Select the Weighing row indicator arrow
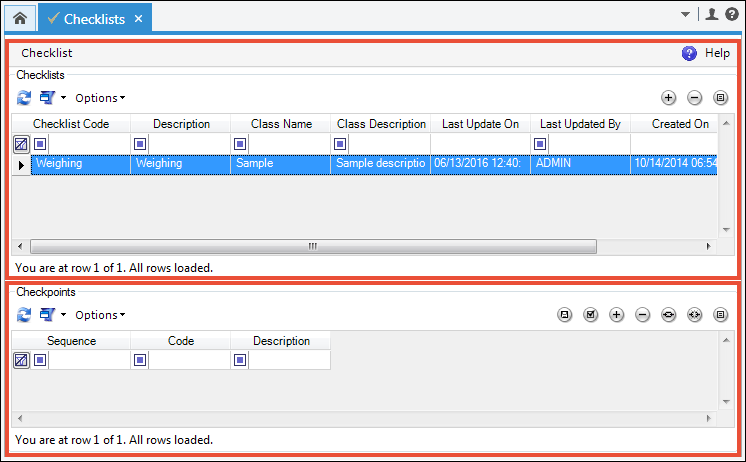Viewport: 746px width, 462px height. 21,165
